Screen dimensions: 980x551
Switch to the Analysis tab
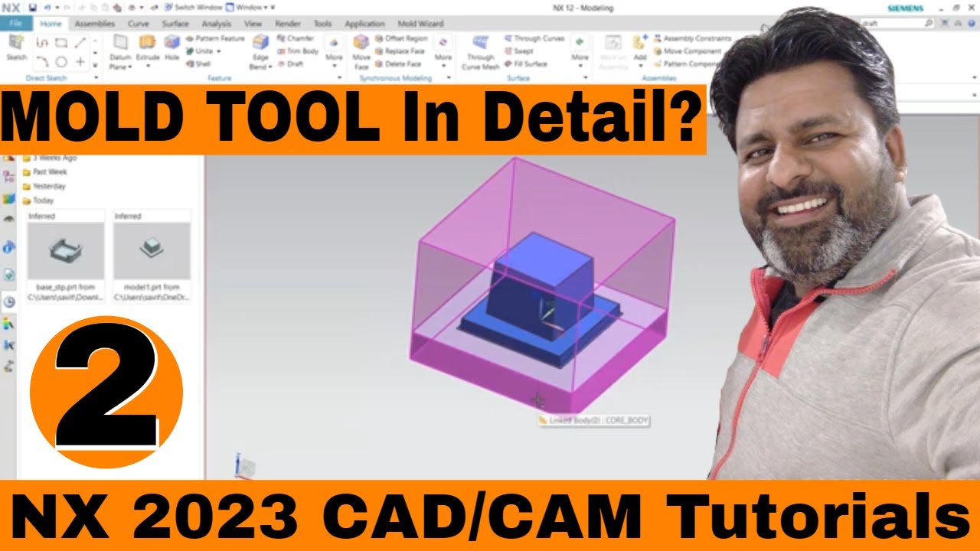tap(217, 24)
